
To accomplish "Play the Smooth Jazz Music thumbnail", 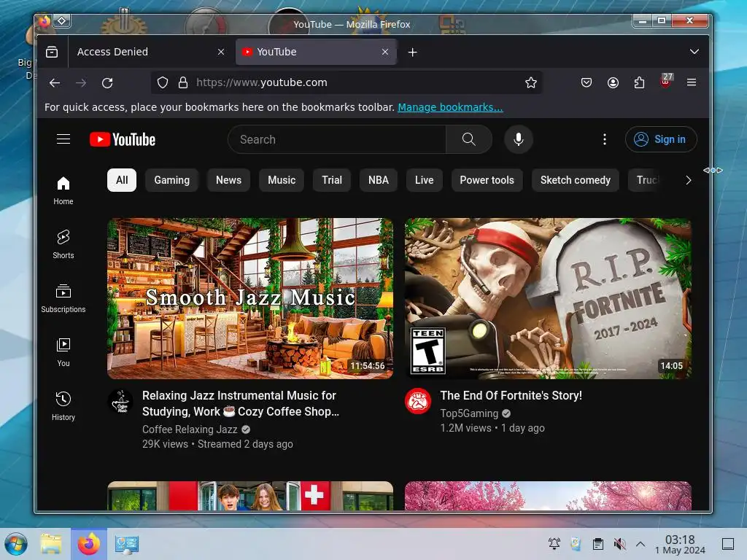I will click(x=250, y=298).
